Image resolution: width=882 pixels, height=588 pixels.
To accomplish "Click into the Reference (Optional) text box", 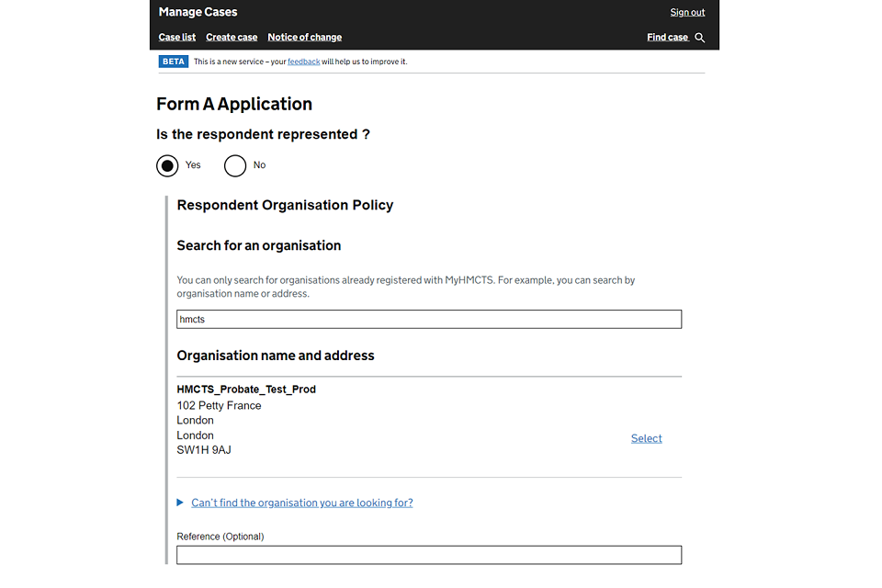I will point(429,555).
